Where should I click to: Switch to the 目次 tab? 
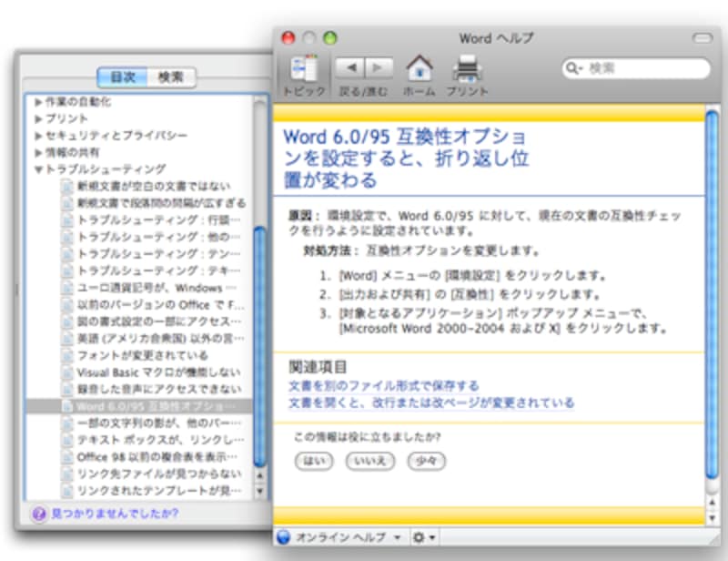click(123, 76)
